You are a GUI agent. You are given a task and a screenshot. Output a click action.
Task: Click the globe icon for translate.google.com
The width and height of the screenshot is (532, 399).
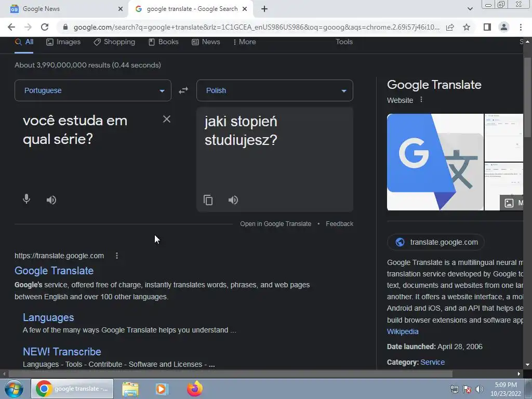(x=400, y=242)
